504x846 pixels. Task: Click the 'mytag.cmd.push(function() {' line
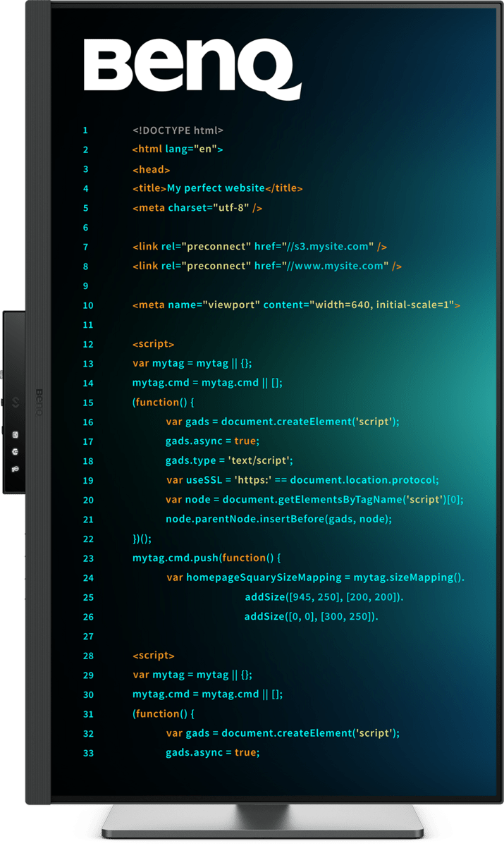207,558
